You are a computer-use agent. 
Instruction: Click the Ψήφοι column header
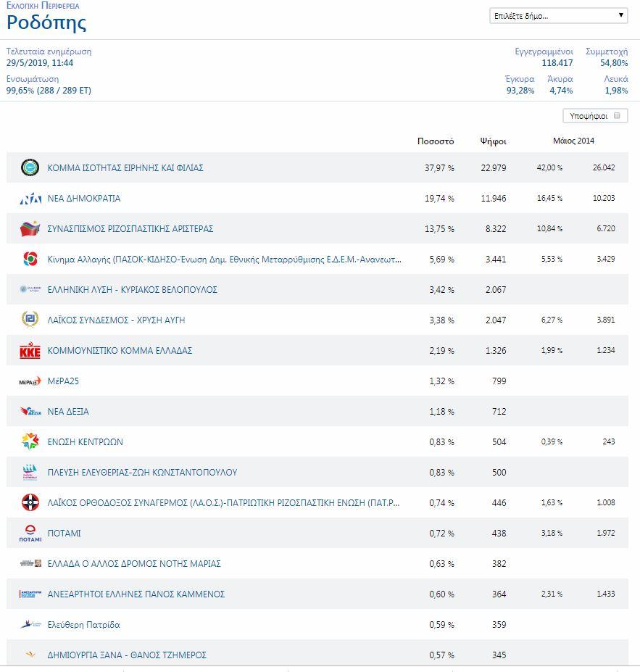coord(493,141)
